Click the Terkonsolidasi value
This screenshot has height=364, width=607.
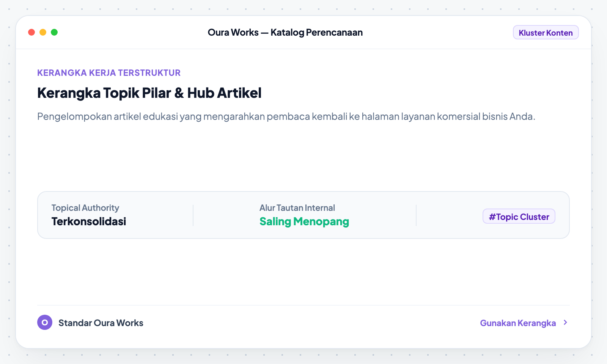coord(89,221)
